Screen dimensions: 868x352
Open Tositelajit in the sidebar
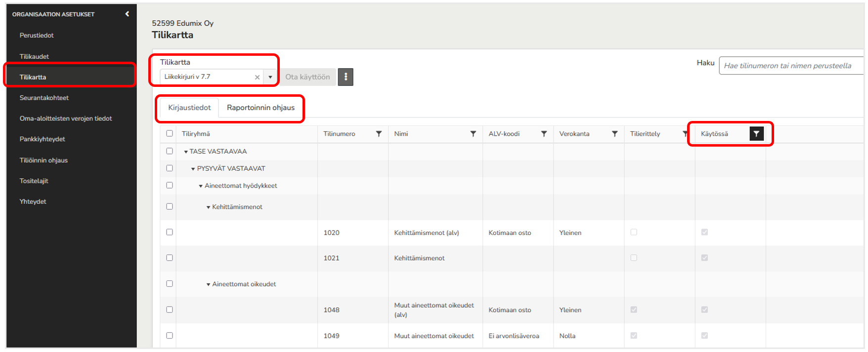[34, 181]
